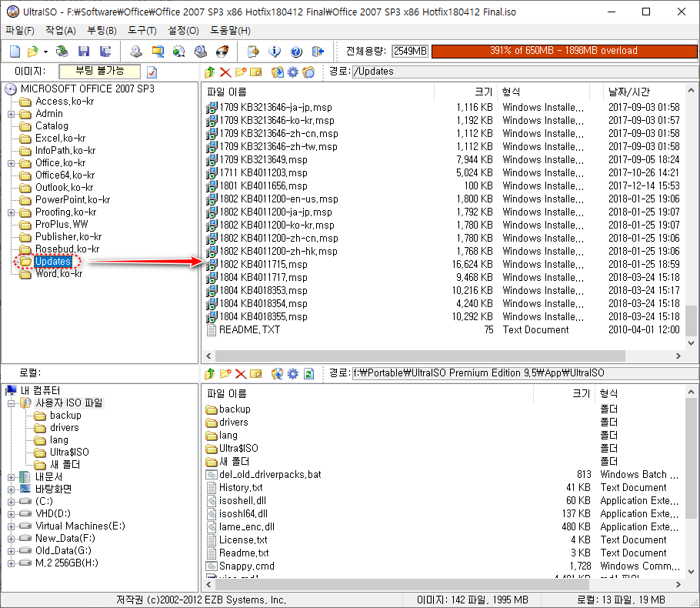Click Rename icon in image pane toolbar
Image resolution: width=700 pixels, height=608 pixels.
(256, 72)
